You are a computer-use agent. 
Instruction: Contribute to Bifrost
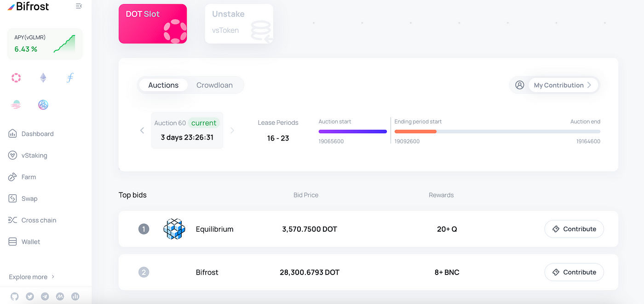574,272
